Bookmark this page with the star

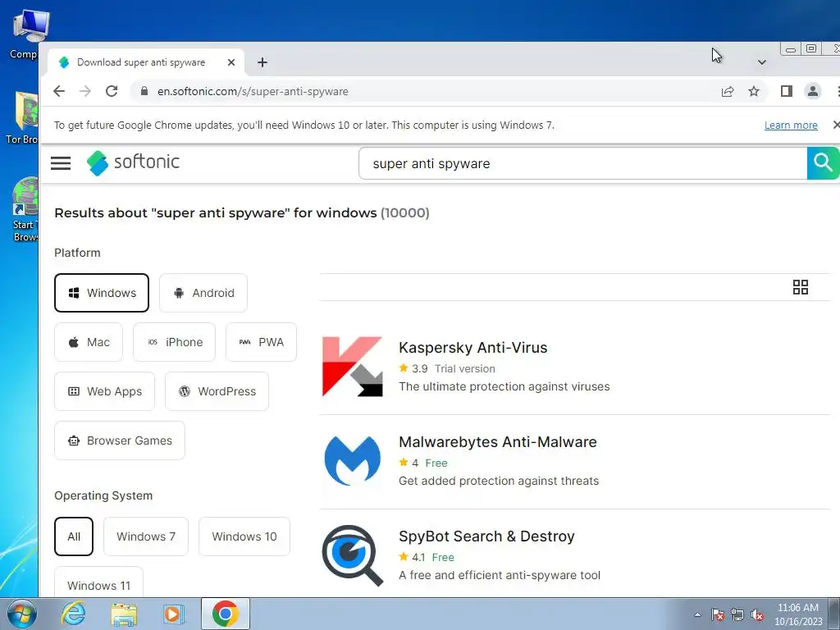pos(754,92)
